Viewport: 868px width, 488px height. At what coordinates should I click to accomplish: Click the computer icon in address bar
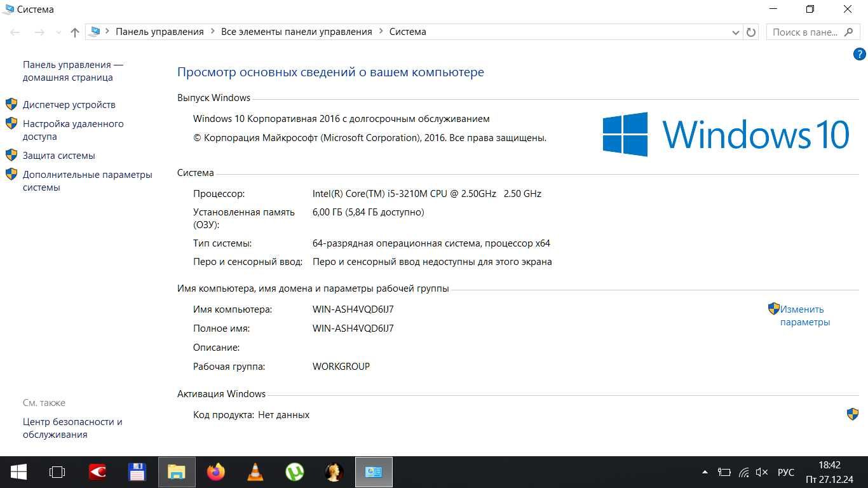[95, 31]
